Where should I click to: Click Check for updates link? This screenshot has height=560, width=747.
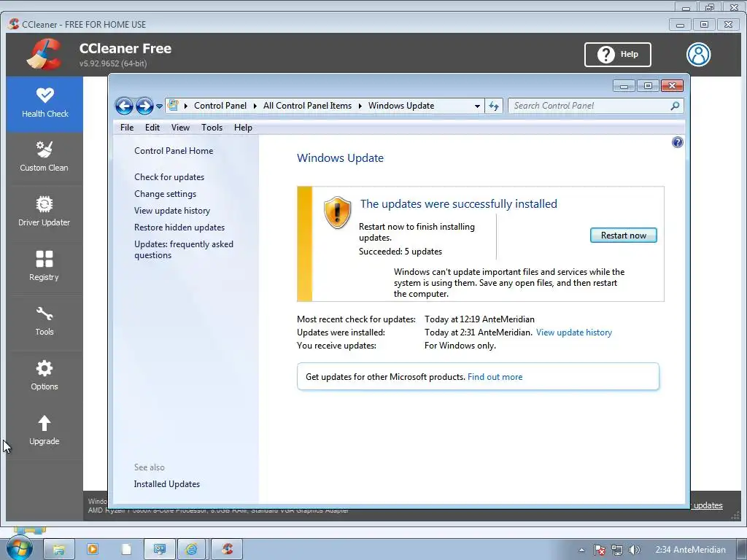coord(169,177)
